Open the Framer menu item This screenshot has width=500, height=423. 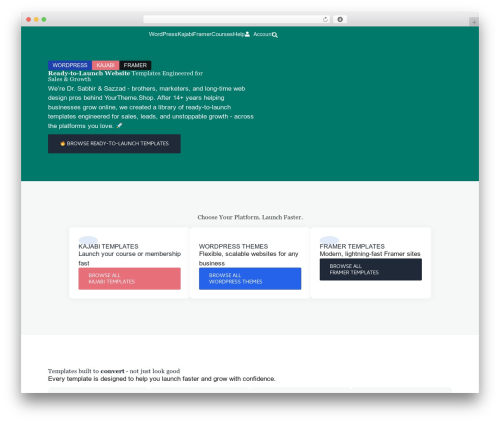(x=202, y=34)
